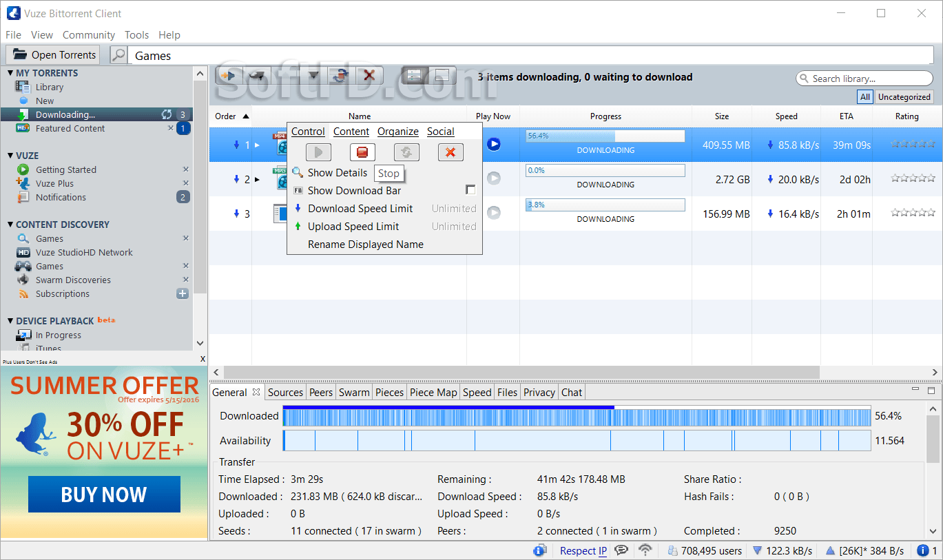Switch to the Piece Map tab

[433, 392]
